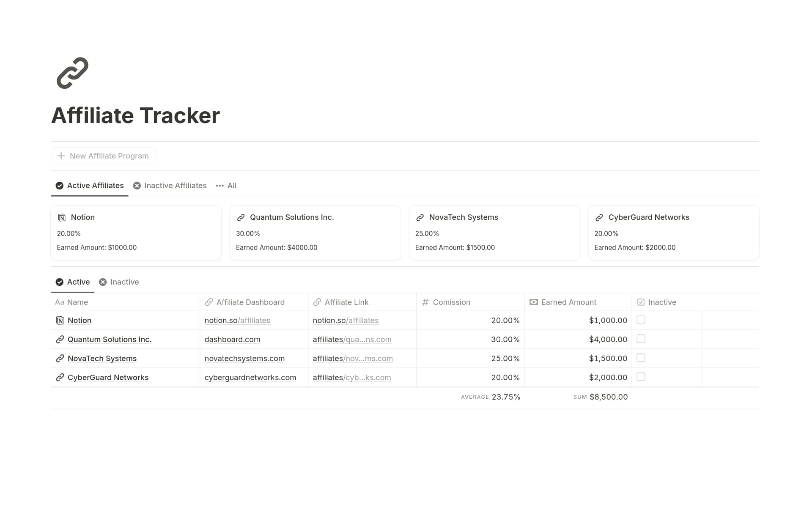Screen dimensions: 812x507
Task: Click the link icon on the Quantum Solutions Inc. card
Action: [241, 217]
